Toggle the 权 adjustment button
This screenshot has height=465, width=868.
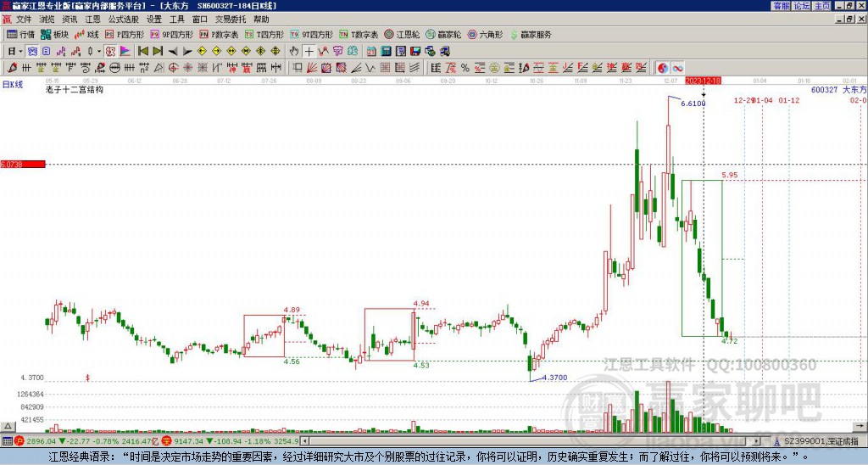110,52
